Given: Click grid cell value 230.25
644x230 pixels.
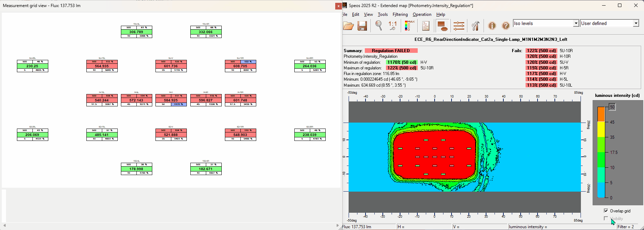Looking at the screenshot, I should pos(32,66).
